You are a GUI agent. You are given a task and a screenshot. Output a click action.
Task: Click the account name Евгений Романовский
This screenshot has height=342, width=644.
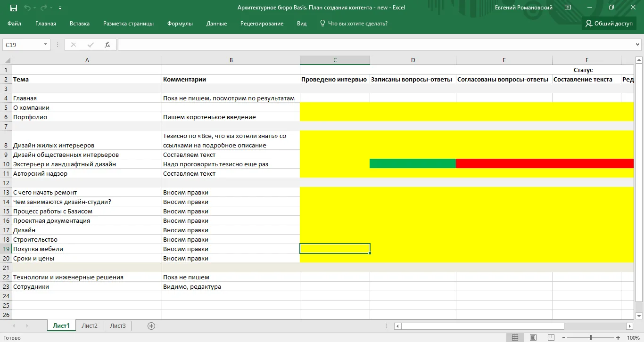coord(524,8)
